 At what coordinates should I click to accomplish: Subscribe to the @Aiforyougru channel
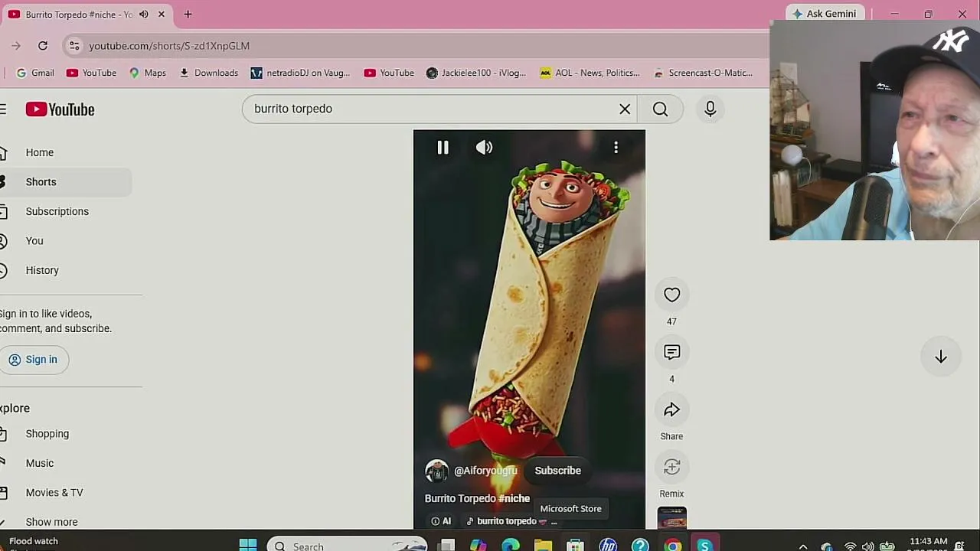point(557,471)
